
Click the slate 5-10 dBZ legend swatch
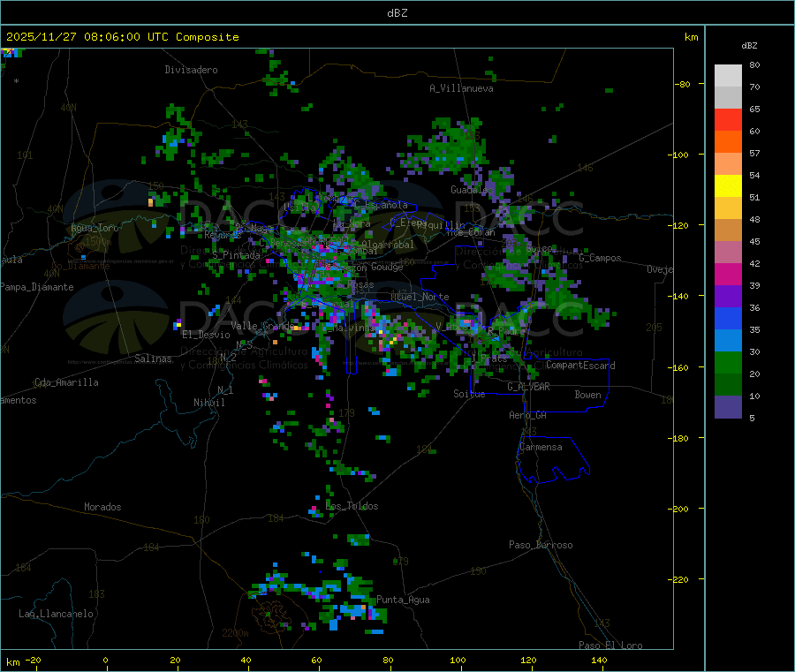tap(728, 407)
